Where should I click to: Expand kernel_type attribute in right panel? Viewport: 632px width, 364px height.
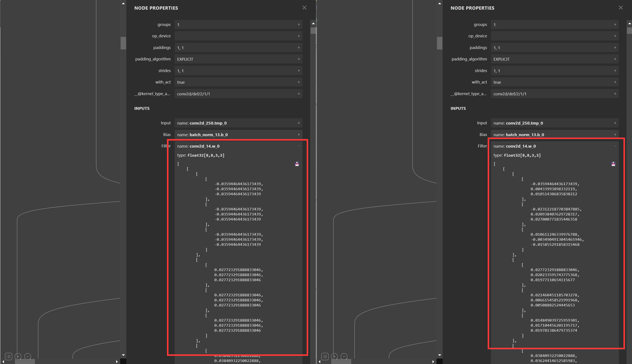(615, 94)
